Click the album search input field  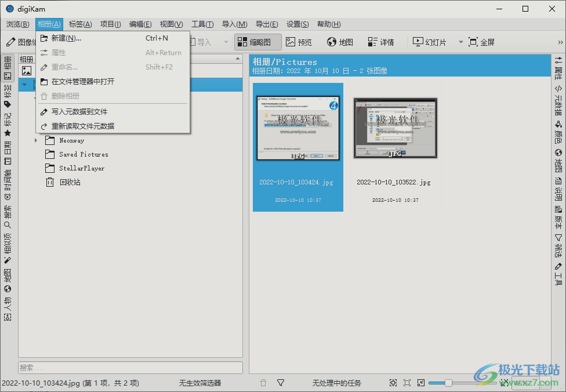pyautogui.click(x=130, y=368)
